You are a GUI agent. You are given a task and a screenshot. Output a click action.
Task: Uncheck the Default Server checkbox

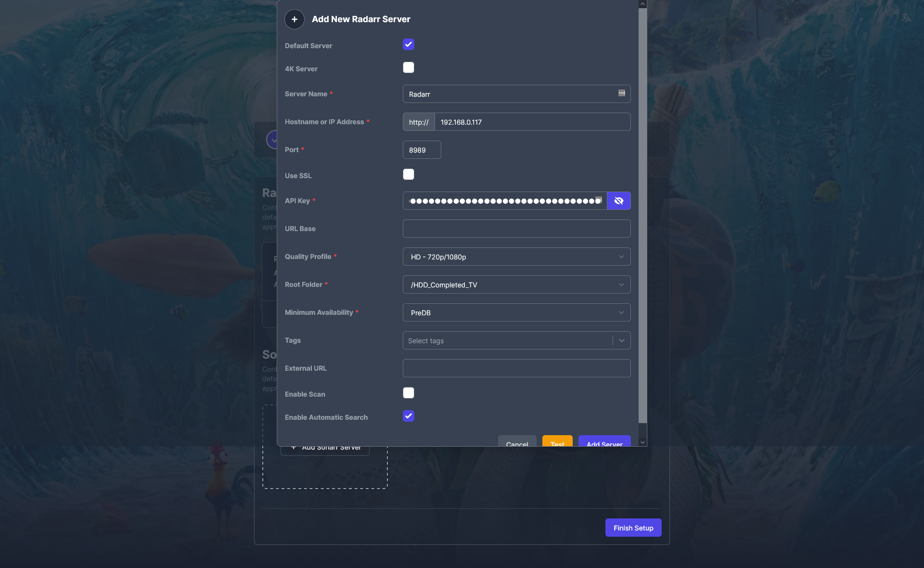[408, 44]
